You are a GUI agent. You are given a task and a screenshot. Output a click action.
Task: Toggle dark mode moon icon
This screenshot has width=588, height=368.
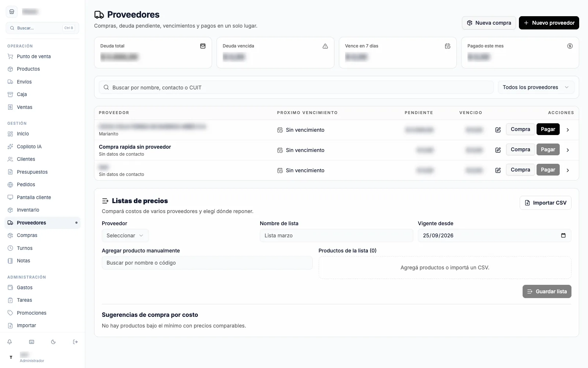click(53, 342)
